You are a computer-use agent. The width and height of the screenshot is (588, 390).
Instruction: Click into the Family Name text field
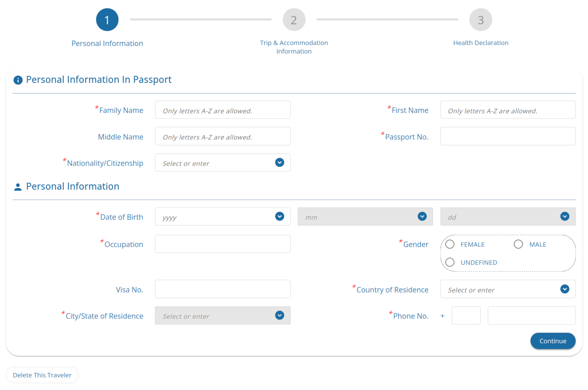click(222, 110)
